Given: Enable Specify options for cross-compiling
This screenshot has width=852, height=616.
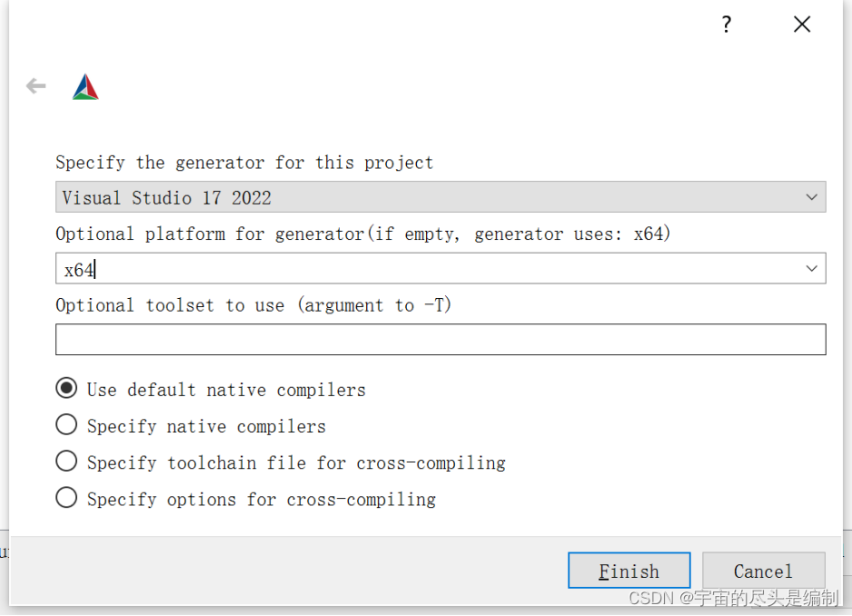Looking at the screenshot, I should coord(66,497).
